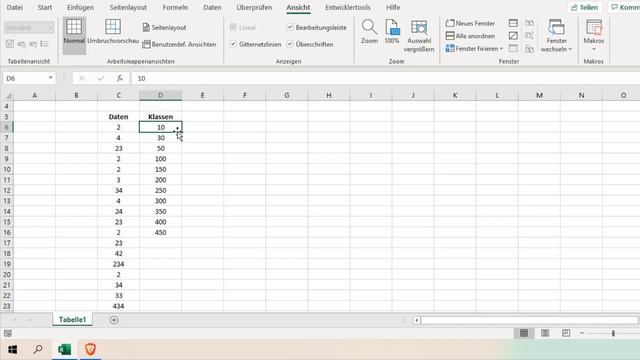Viewport: 640px width, 360px height.
Task: Switch to Seitenlayout view in ribbon group
Action: [x=164, y=27]
